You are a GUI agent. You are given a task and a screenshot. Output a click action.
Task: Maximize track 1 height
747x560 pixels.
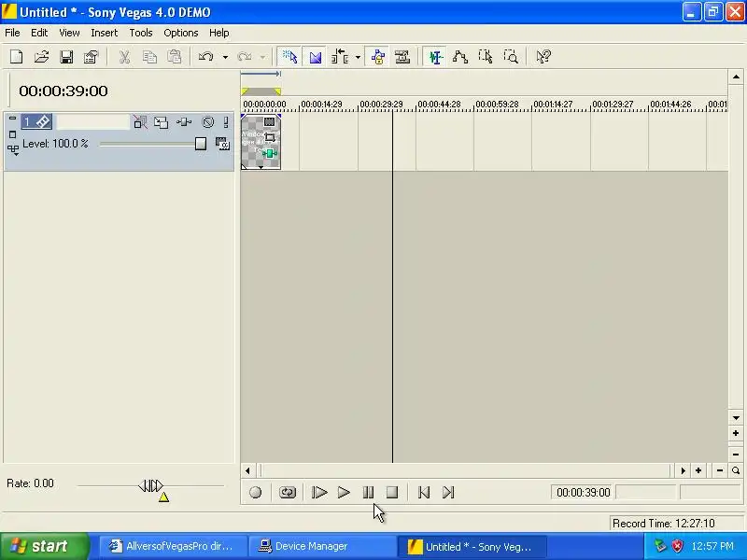12,134
